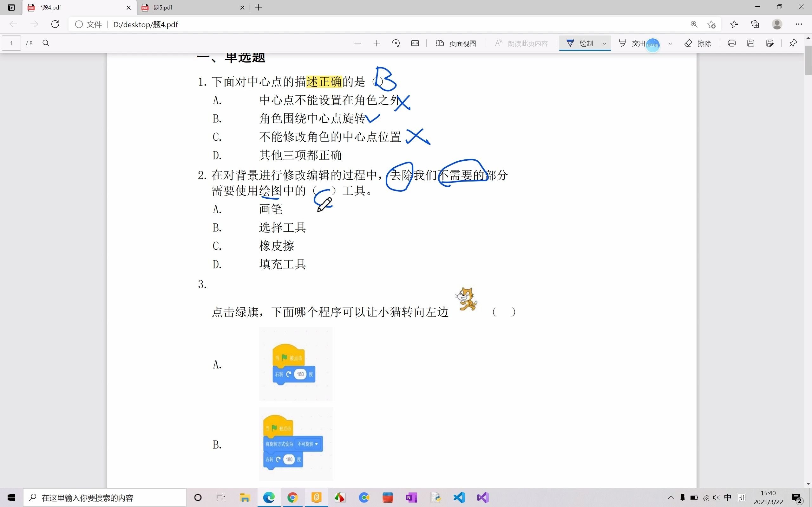Open a new browser tab
This screenshot has height=507, width=812.
259,7
